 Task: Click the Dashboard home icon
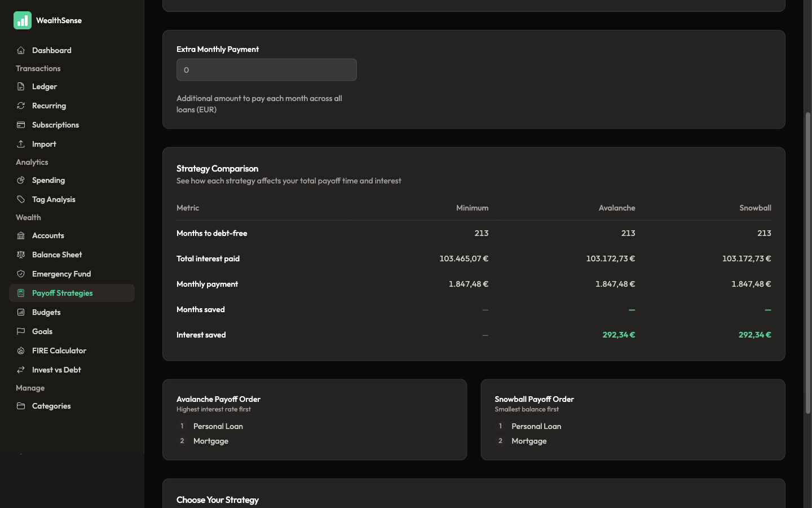tap(21, 50)
